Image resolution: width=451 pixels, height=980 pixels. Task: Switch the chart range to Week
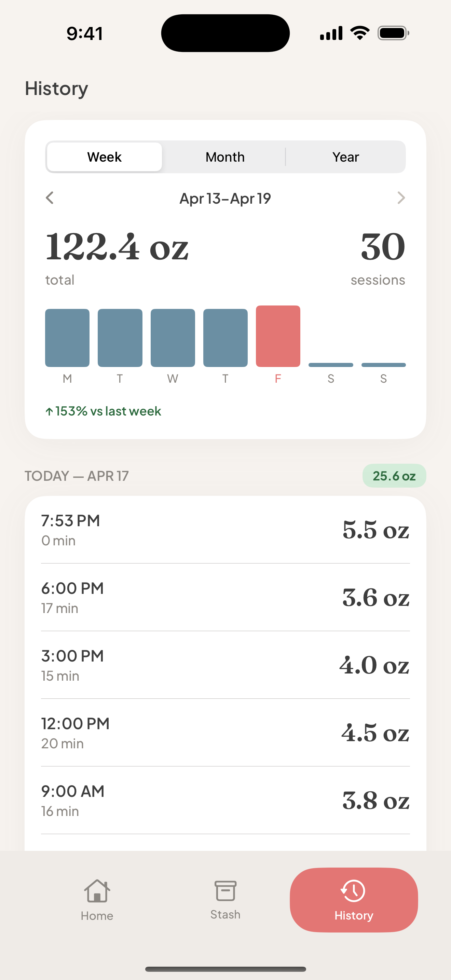pyautogui.click(x=105, y=157)
